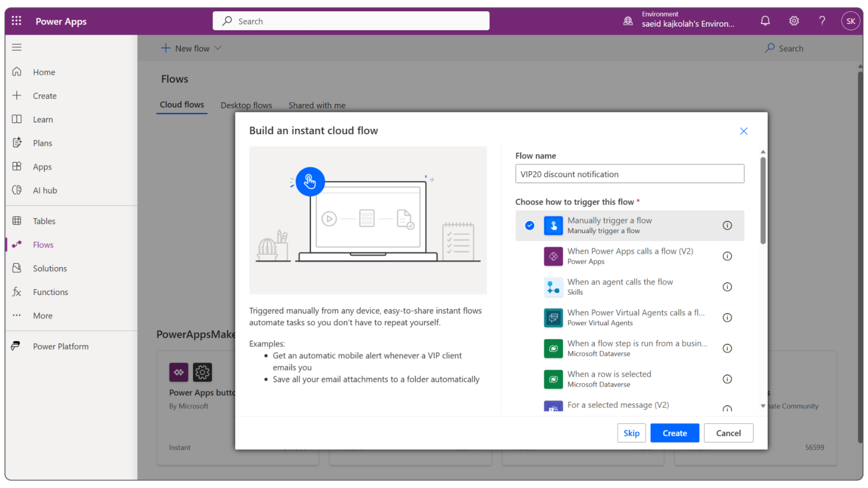
Task: Click info icon for Manually trigger a flow
Action: click(x=727, y=226)
